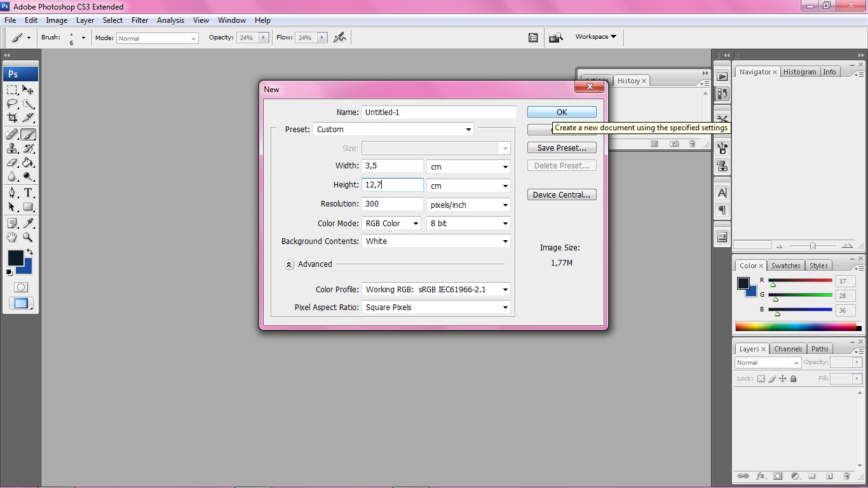Click OK to create the document

[562, 112]
